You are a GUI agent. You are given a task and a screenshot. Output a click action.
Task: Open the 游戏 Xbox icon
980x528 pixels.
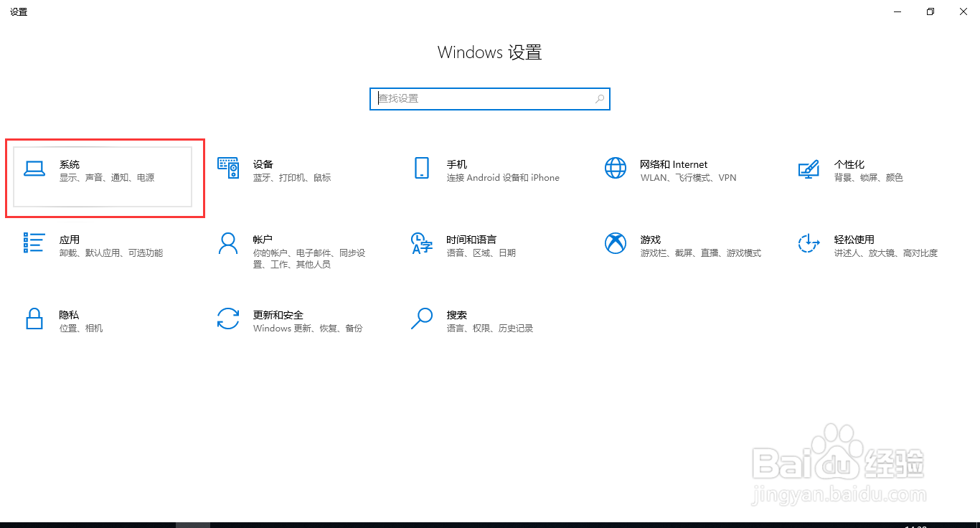(616, 243)
